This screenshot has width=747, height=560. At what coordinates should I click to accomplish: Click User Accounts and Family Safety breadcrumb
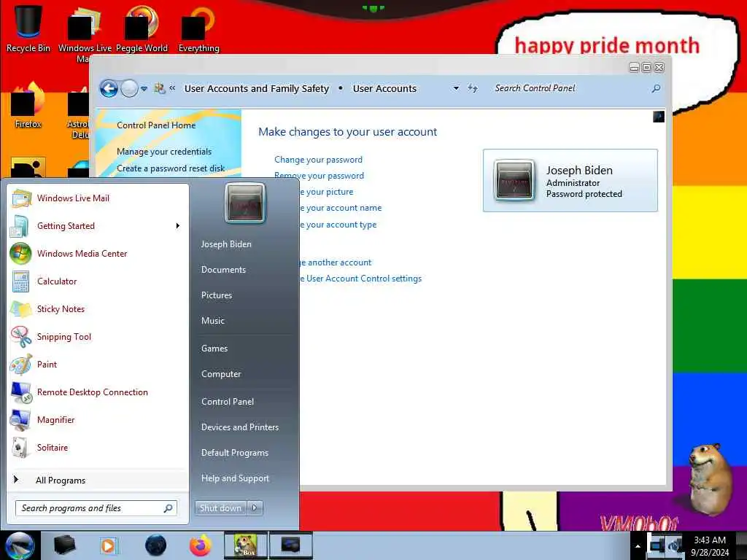point(257,88)
